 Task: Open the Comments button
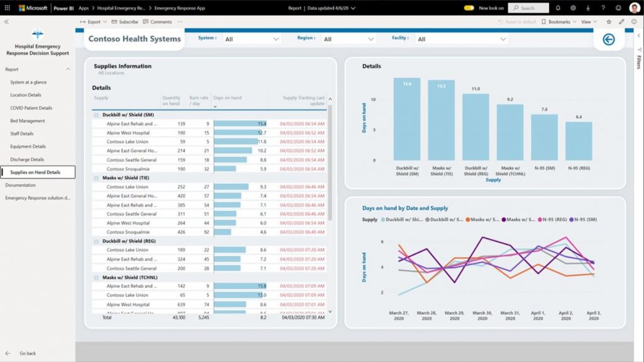pos(157,22)
